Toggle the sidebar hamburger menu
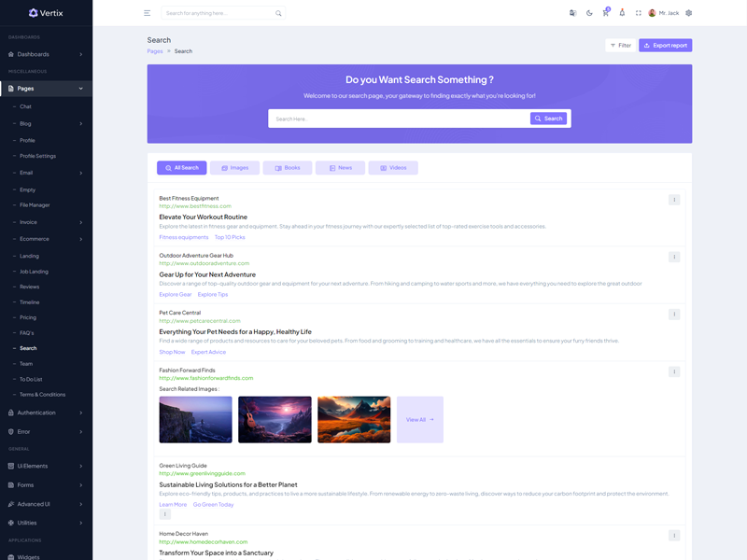 pyautogui.click(x=147, y=13)
